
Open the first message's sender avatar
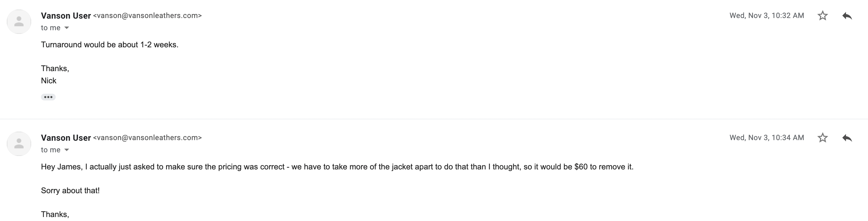19,22
